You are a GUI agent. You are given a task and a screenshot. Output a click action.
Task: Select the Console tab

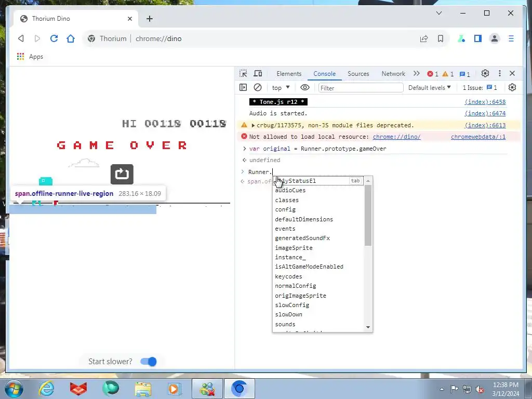324,74
